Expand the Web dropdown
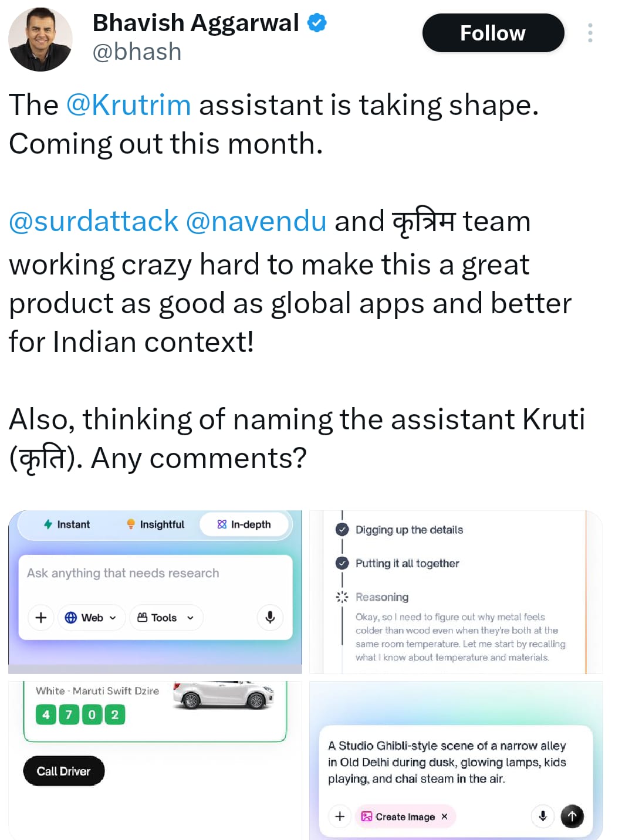622x840 pixels. click(x=92, y=617)
